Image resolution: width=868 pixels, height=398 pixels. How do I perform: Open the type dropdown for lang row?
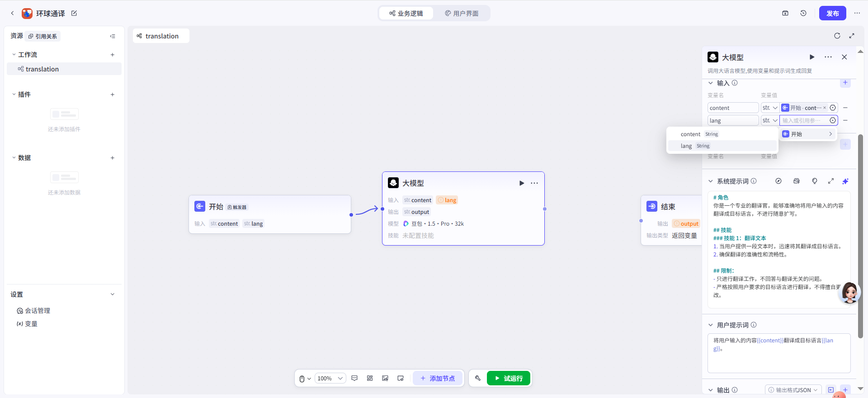coord(770,120)
